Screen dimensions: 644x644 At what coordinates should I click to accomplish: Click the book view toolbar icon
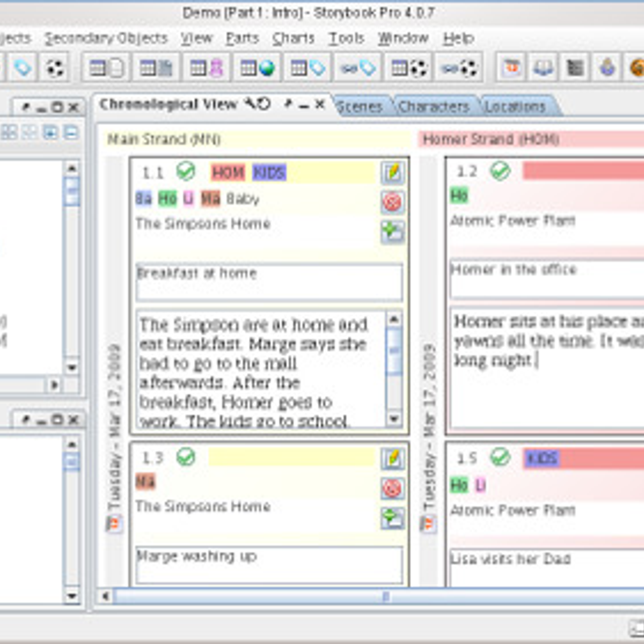[543, 68]
